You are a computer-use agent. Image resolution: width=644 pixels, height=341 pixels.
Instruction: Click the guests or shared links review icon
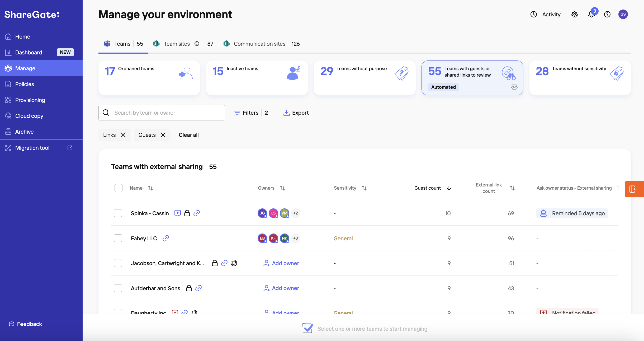(508, 72)
